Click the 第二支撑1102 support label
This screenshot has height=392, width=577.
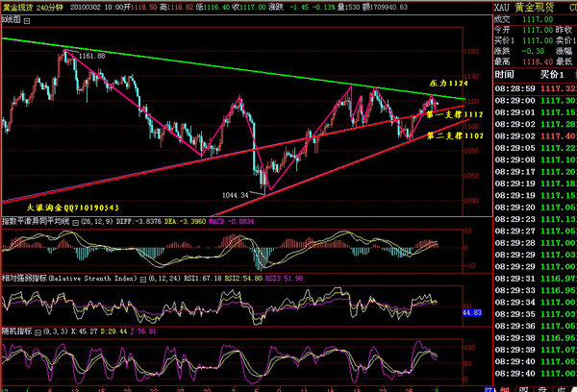click(x=455, y=136)
